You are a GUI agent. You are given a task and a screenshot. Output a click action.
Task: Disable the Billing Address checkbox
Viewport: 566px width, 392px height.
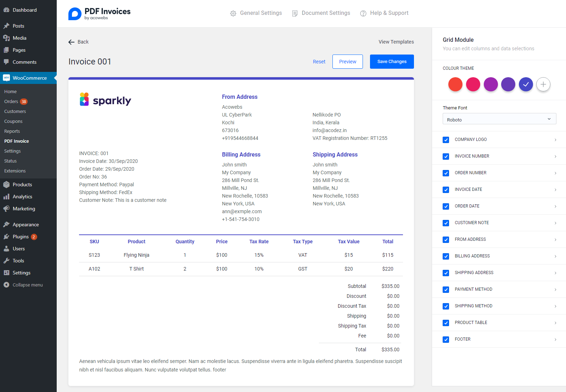pyautogui.click(x=446, y=256)
